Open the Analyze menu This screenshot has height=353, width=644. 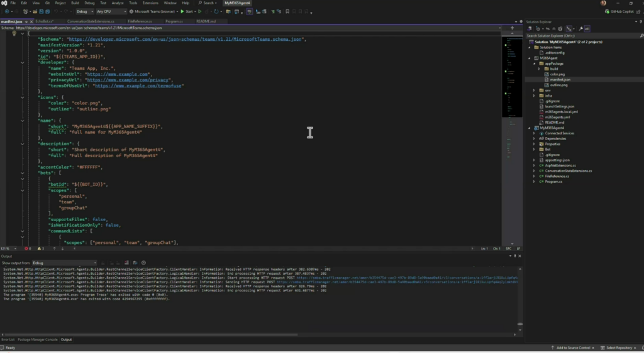[118, 3]
